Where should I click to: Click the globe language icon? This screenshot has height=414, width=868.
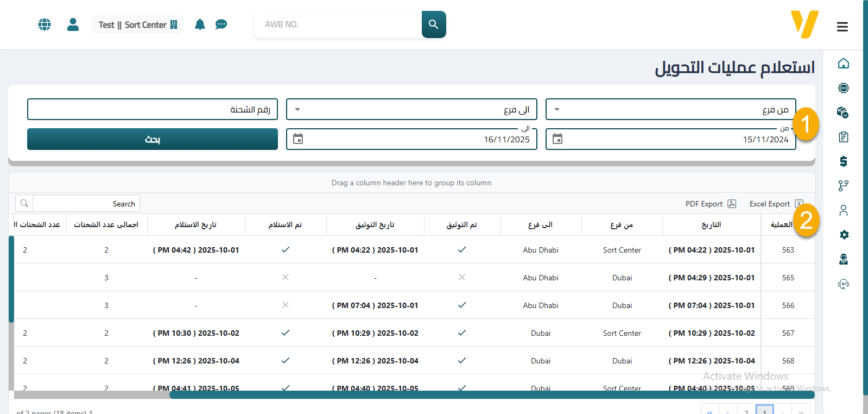pos(45,24)
